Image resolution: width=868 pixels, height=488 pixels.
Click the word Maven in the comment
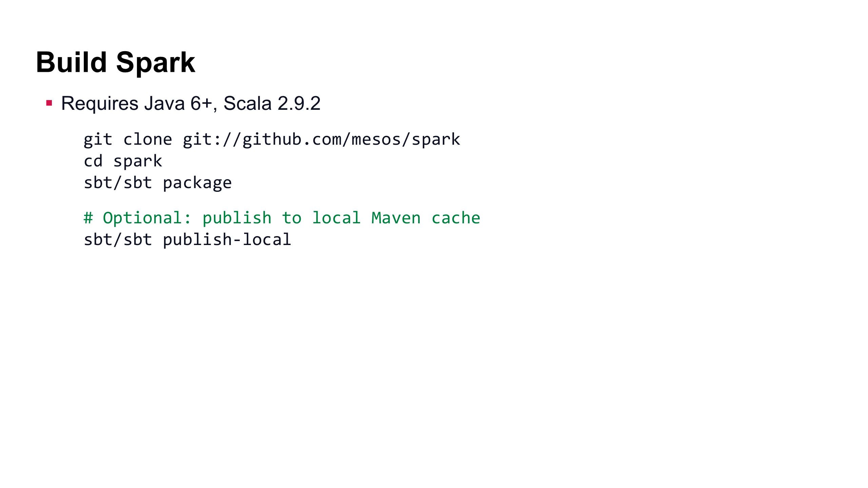[x=396, y=218]
